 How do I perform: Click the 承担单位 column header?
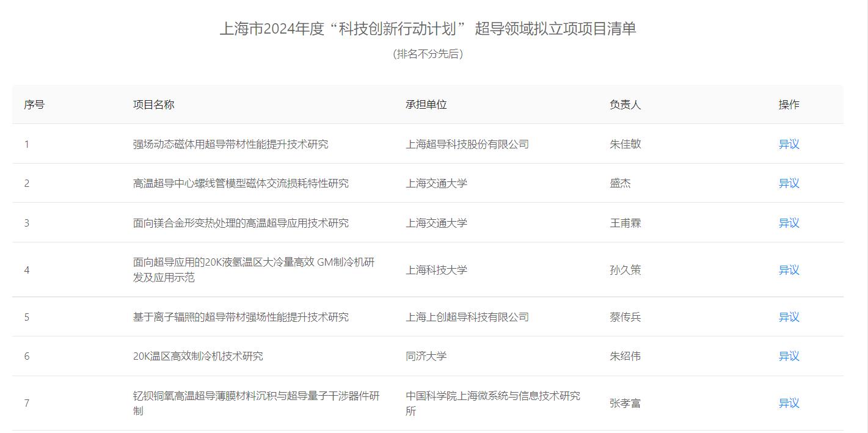pos(426,104)
